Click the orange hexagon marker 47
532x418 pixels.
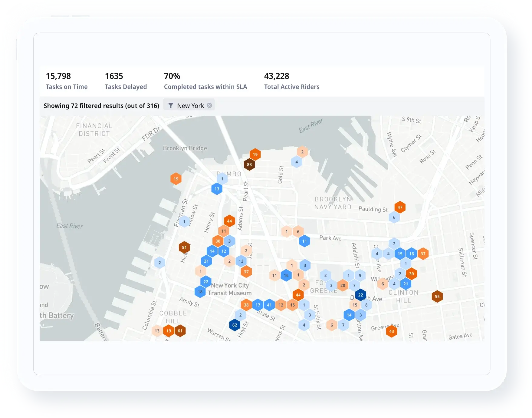pyautogui.click(x=400, y=207)
